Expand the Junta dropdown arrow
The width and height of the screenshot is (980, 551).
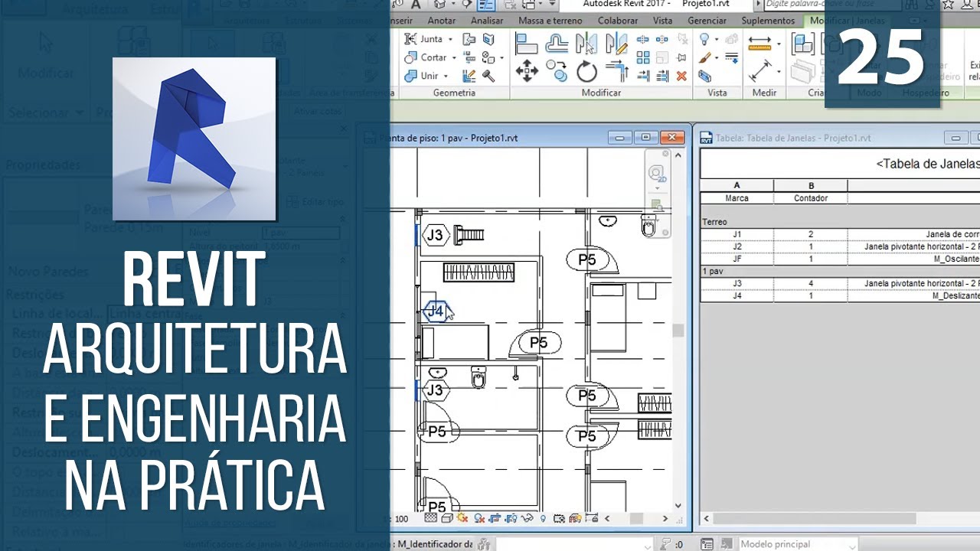pos(450,39)
